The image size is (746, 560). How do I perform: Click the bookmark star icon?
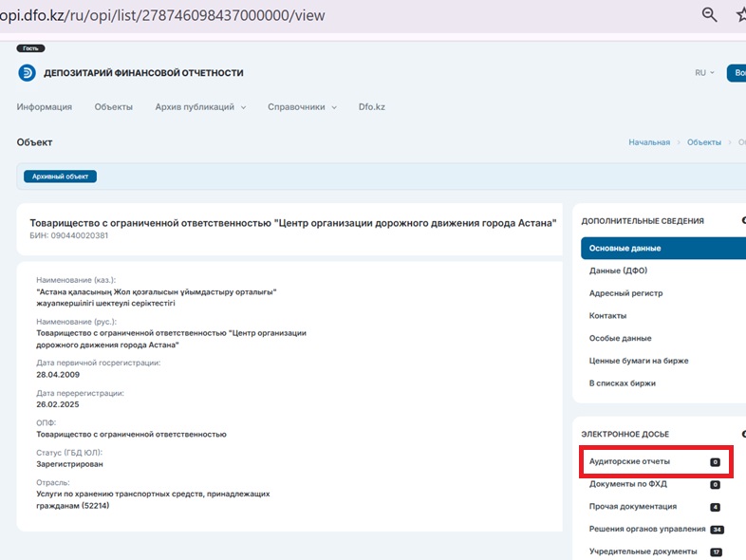pyautogui.click(x=740, y=14)
